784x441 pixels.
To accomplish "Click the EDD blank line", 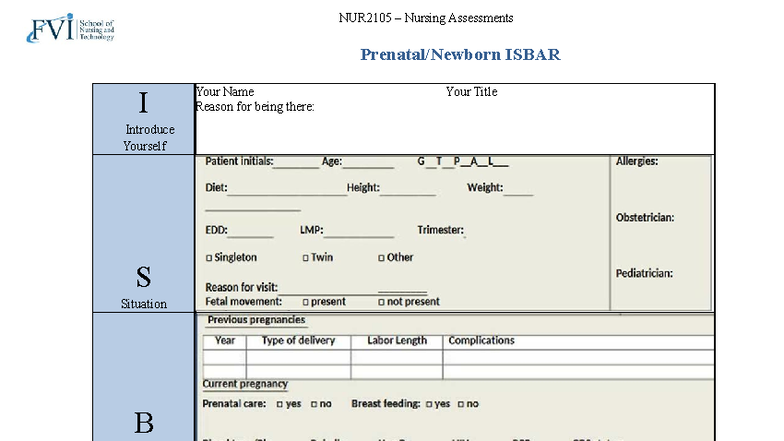I will [250, 232].
